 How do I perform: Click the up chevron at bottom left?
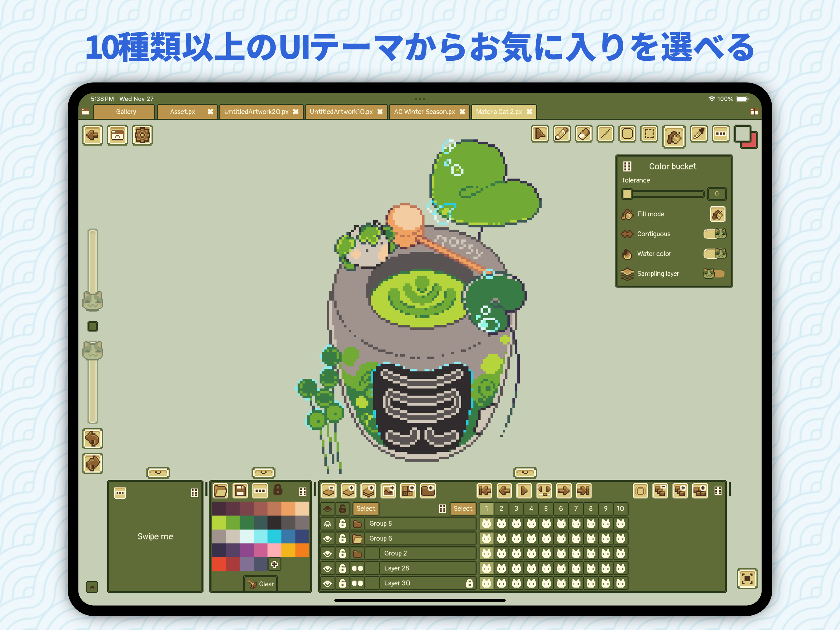pyautogui.click(x=92, y=587)
